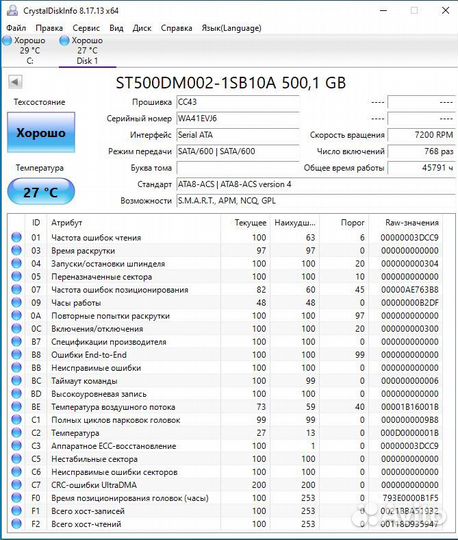458x540 pixels.
Task: Click status icon of Аппаратное ECC-восстановление row
Action: [16, 446]
